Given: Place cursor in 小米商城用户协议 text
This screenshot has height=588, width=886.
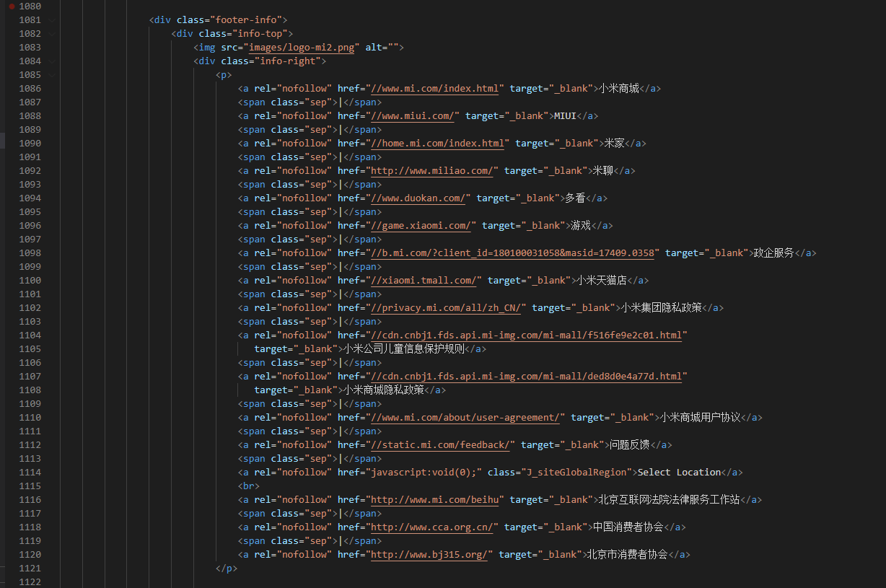Looking at the screenshot, I should click(x=700, y=417).
